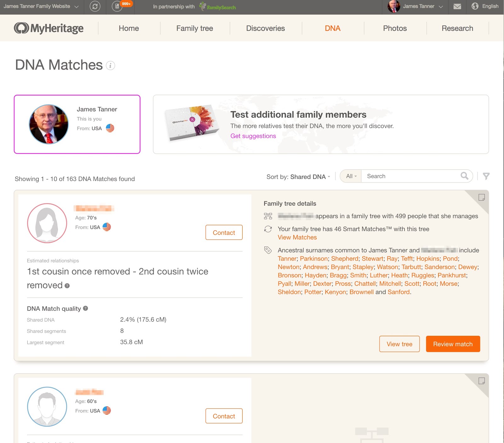Click the Bronson surname link

(x=289, y=275)
